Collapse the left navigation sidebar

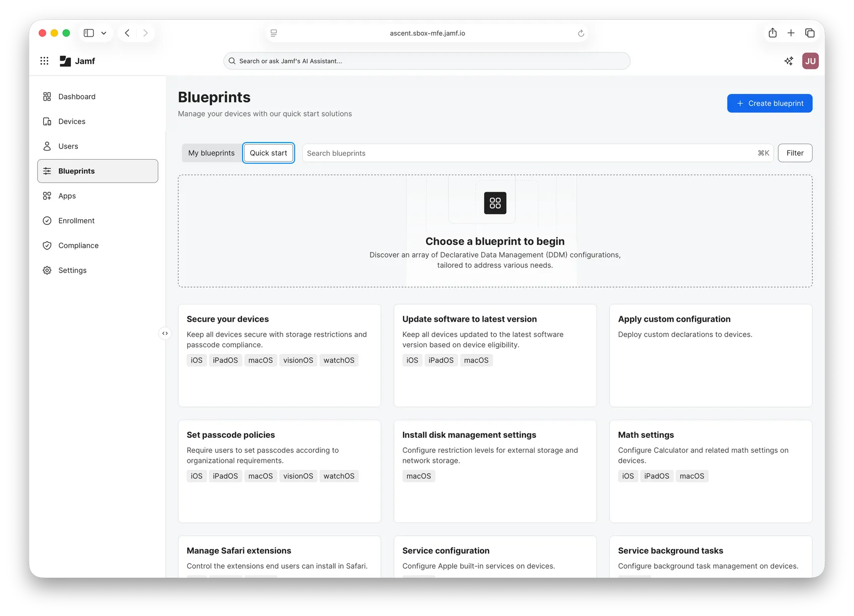[x=165, y=333]
